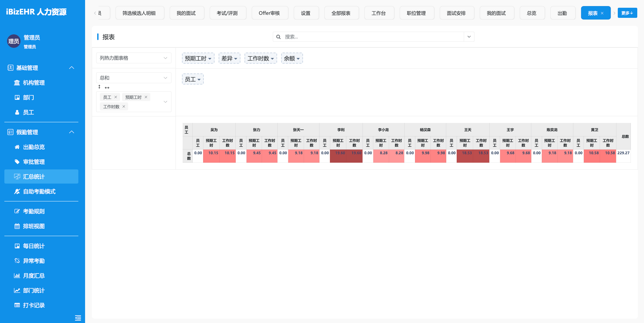644x323 pixels.
Task: Click the administrator avatar
Action: (x=14, y=41)
